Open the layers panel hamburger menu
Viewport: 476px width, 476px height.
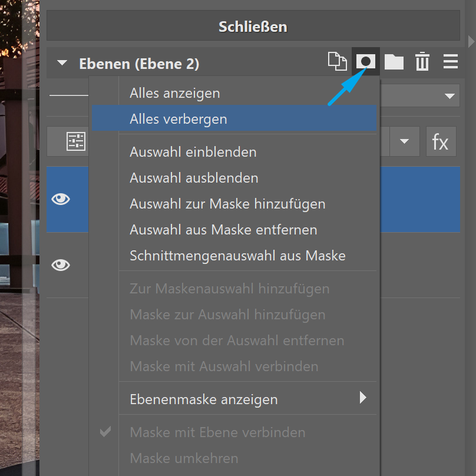click(451, 62)
